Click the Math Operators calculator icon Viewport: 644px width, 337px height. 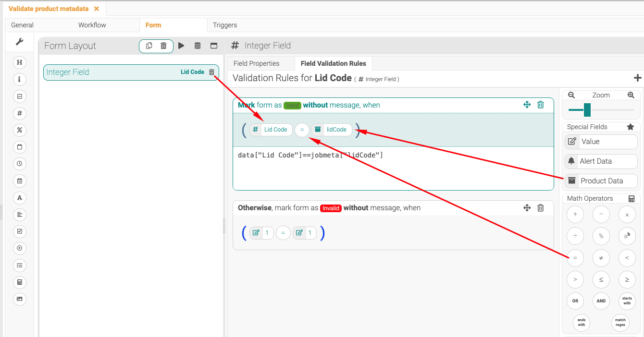[x=632, y=198]
